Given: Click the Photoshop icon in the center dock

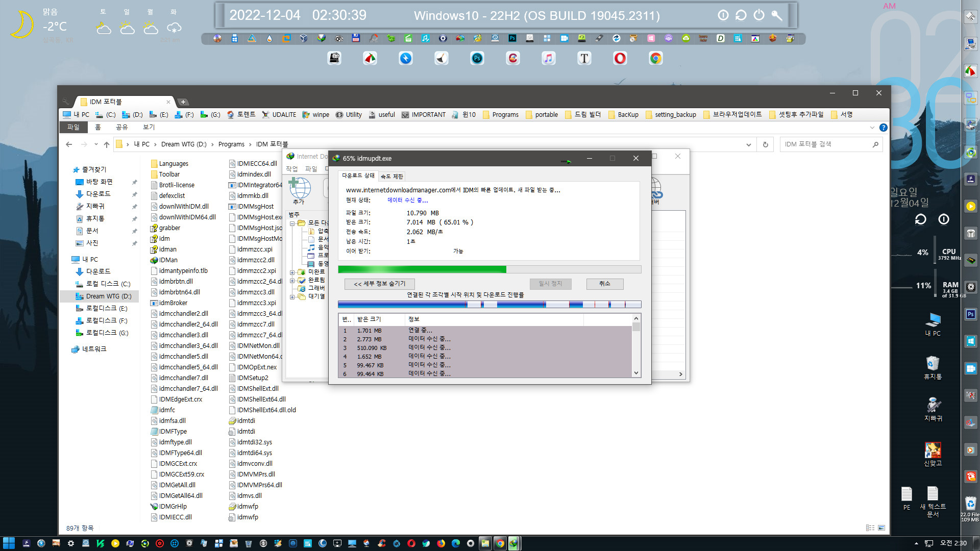Looking at the screenshot, I should (477, 58).
